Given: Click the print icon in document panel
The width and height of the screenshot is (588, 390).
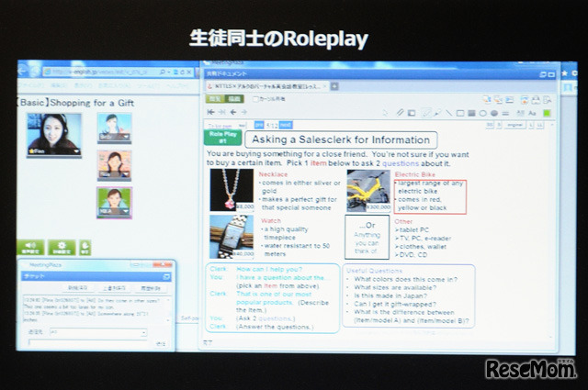Looking at the screenshot, I should [536, 100].
